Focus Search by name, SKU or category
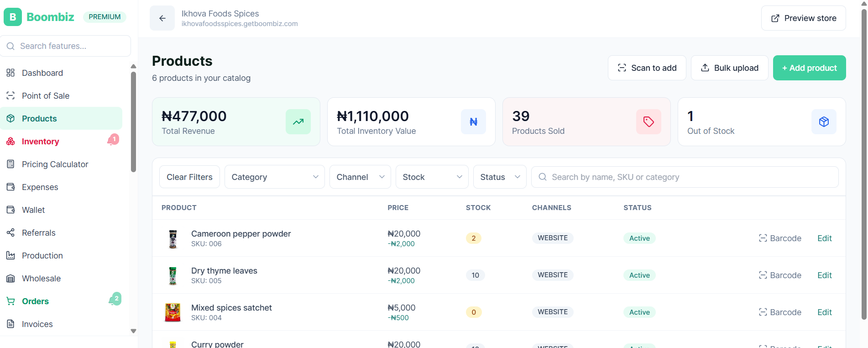 click(685, 177)
